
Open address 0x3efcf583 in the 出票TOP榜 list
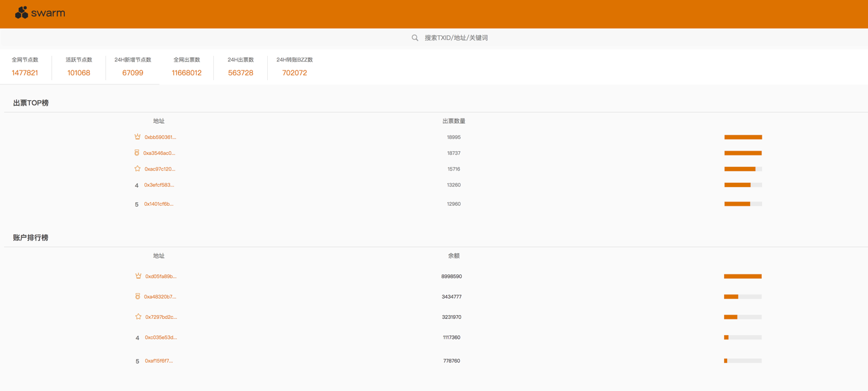[x=159, y=185]
